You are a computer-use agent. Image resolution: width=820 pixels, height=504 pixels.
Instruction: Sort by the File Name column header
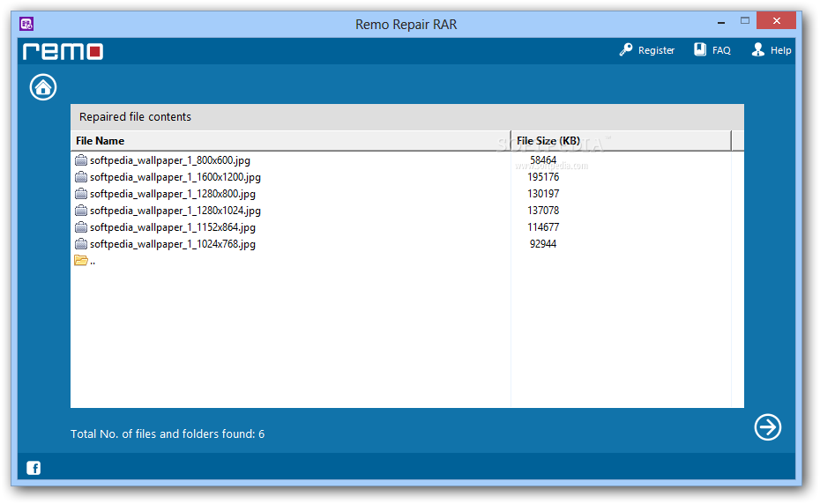coord(291,141)
